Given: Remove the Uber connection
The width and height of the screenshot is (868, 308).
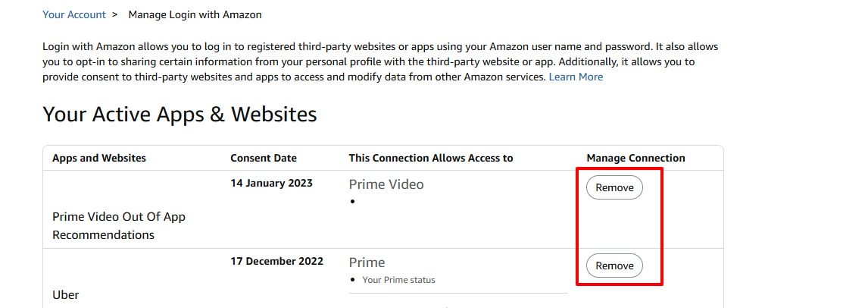Looking at the screenshot, I should (614, 266).
